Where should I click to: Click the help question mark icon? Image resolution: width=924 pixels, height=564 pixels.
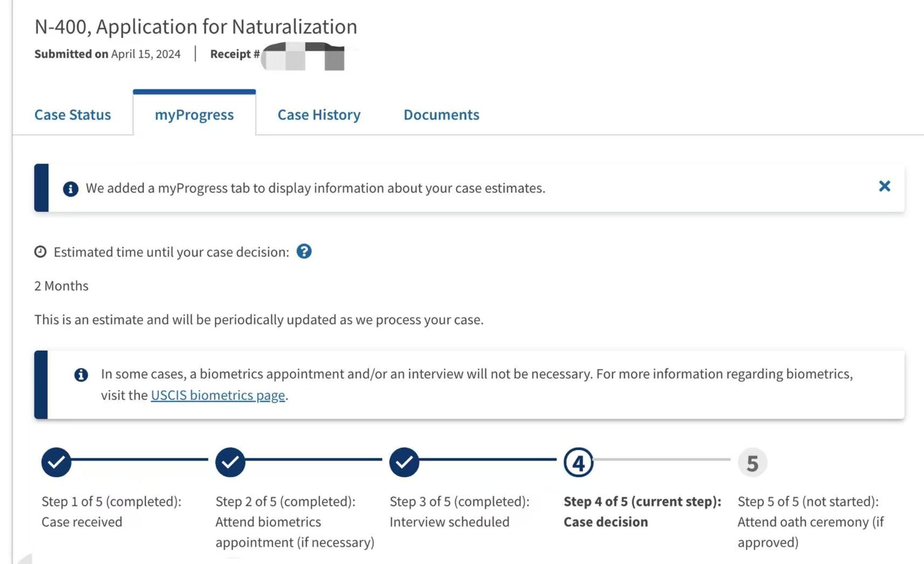(304, 251)
